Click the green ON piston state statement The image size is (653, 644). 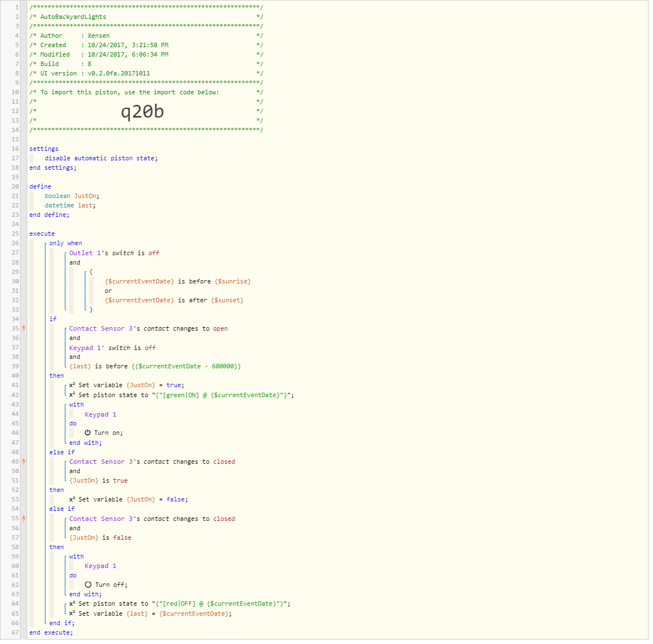tap(182, 395)
